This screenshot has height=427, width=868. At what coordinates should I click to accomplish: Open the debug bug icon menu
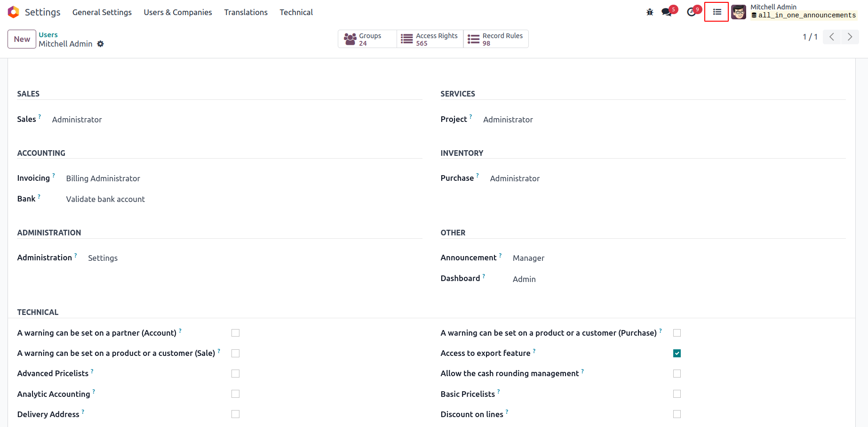tap(650, 12)
